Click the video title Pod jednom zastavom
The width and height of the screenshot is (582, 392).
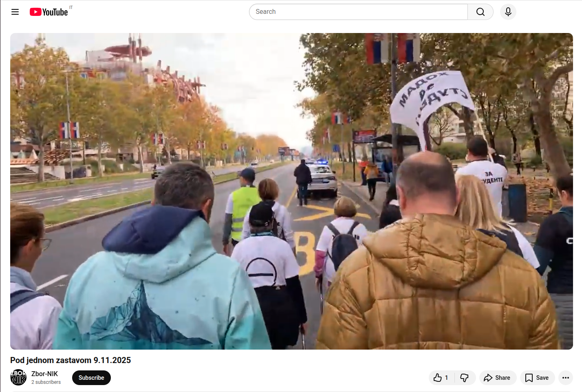tap(71, 360)
